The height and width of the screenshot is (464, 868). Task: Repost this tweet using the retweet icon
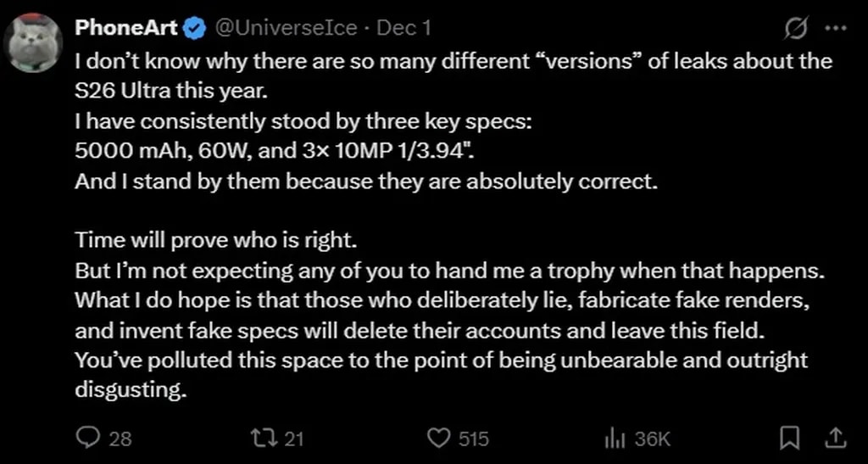pyautogui.click(x=264, y=438)
